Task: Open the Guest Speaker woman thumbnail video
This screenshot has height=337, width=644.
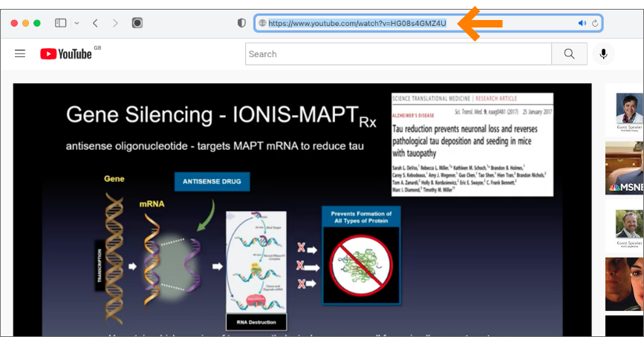Action: (624, 111)
